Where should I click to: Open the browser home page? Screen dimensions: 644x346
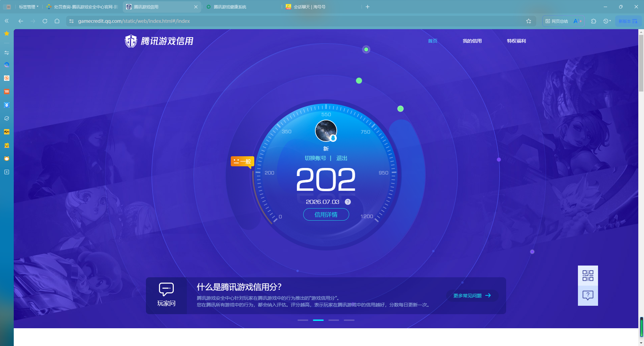pos(57,21)
